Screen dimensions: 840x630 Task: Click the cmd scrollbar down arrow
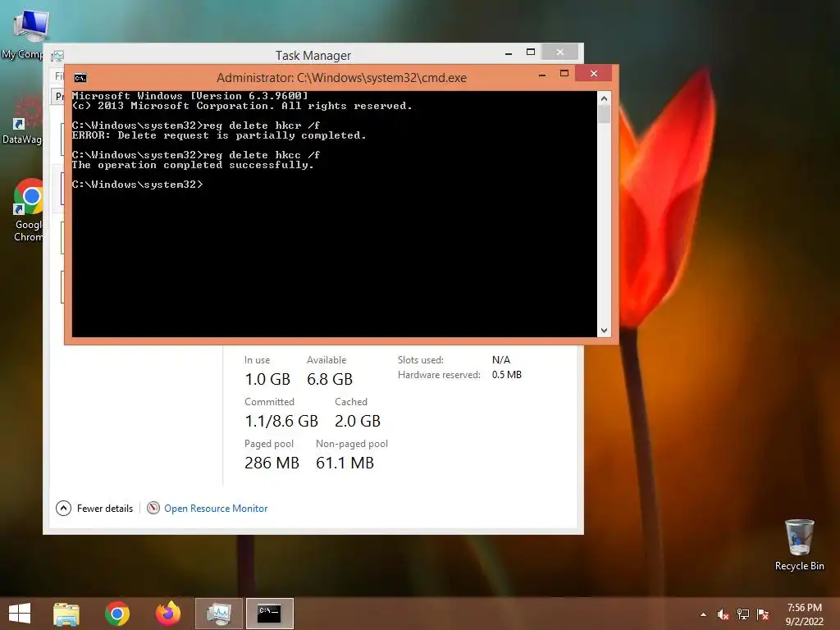pyautogui.click(x=604, y=331)
